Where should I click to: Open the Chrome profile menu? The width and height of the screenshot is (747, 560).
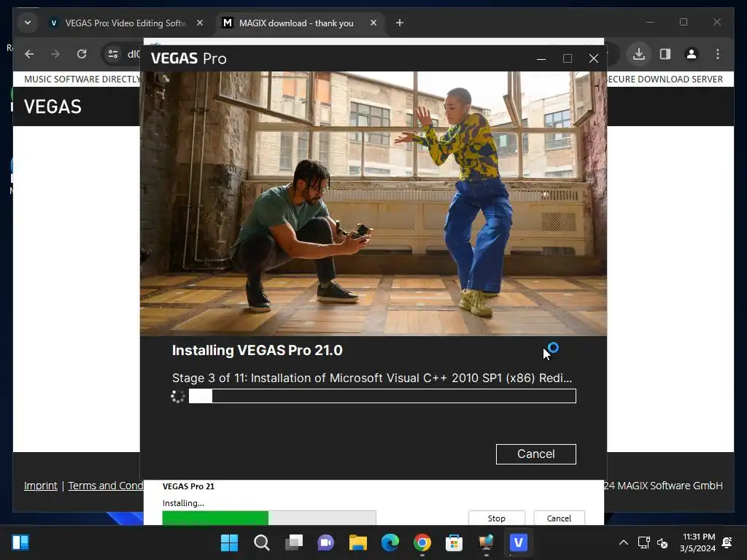coord(692,54)
